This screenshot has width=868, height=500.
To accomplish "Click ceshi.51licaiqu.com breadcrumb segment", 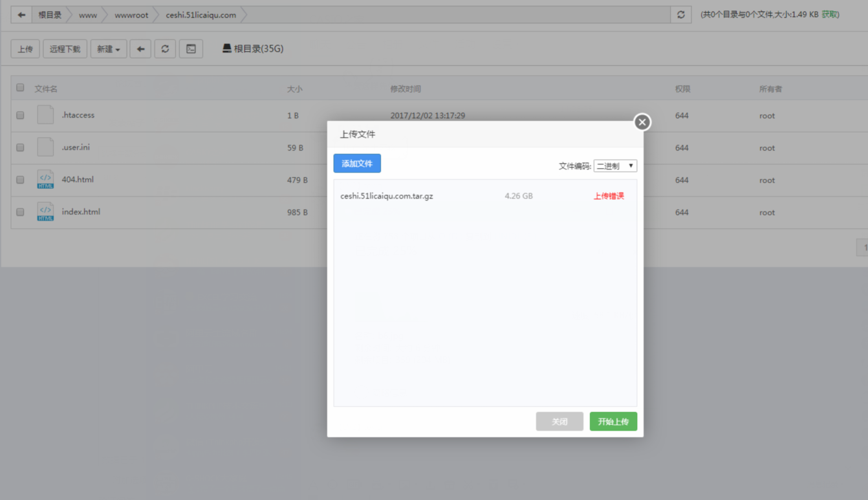I will click(x=201, y=15).
